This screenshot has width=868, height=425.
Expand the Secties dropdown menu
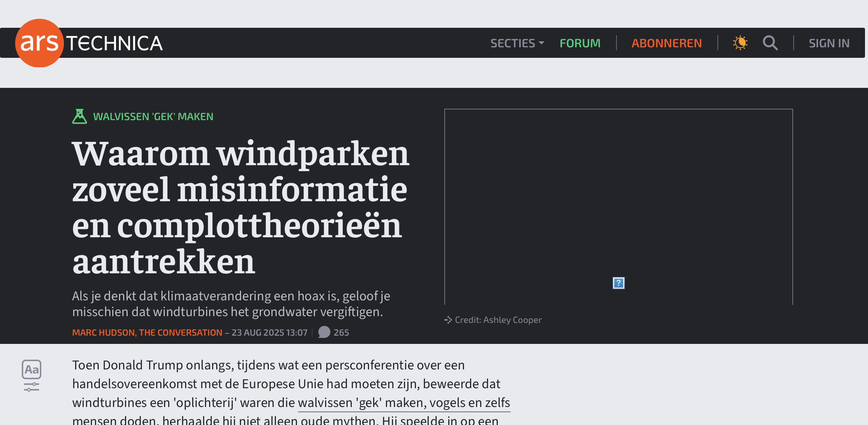click(x=513, y=43)
